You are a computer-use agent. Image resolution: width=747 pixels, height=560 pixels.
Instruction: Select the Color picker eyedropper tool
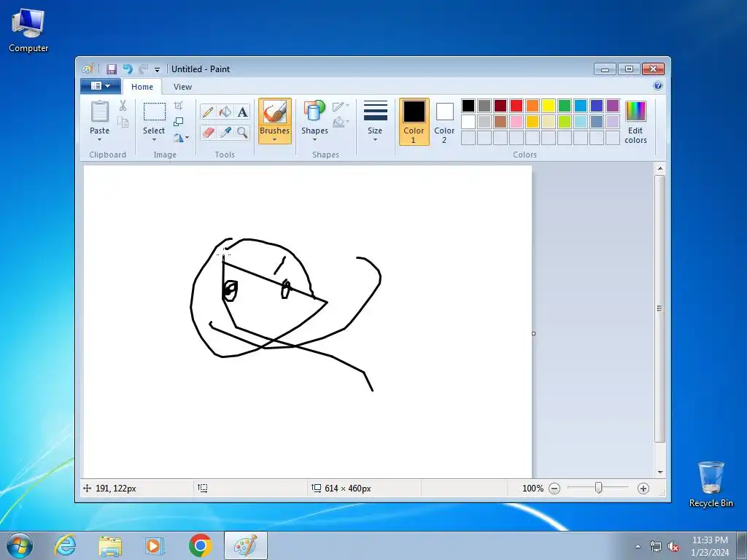[225, 132]
